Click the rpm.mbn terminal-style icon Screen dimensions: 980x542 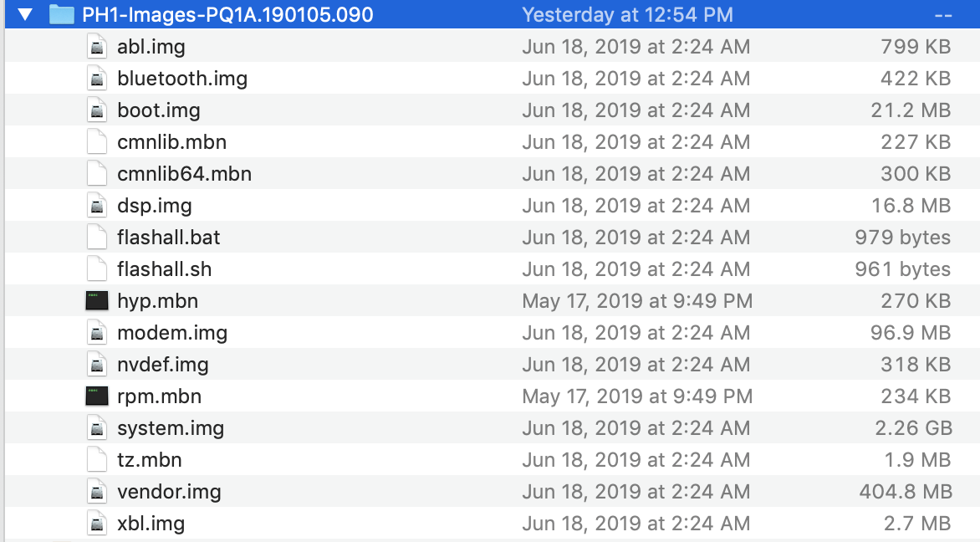(x=97, y=396)
